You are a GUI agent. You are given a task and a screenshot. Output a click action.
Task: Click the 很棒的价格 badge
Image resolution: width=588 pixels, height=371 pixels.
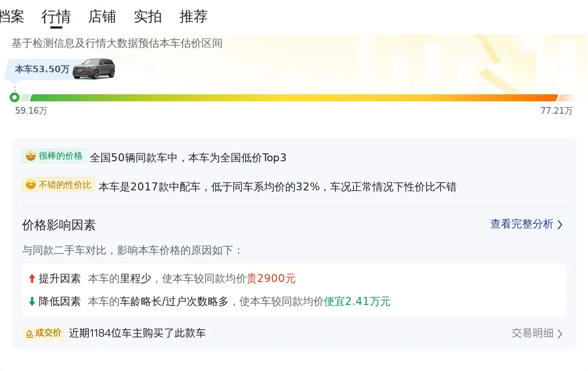click(54, 156)
